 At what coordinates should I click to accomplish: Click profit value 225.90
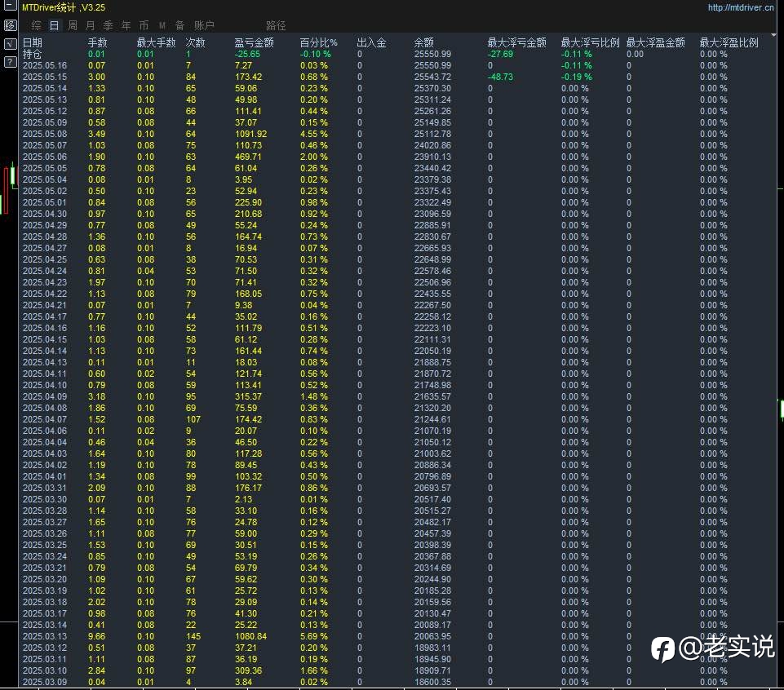(249, 202)
